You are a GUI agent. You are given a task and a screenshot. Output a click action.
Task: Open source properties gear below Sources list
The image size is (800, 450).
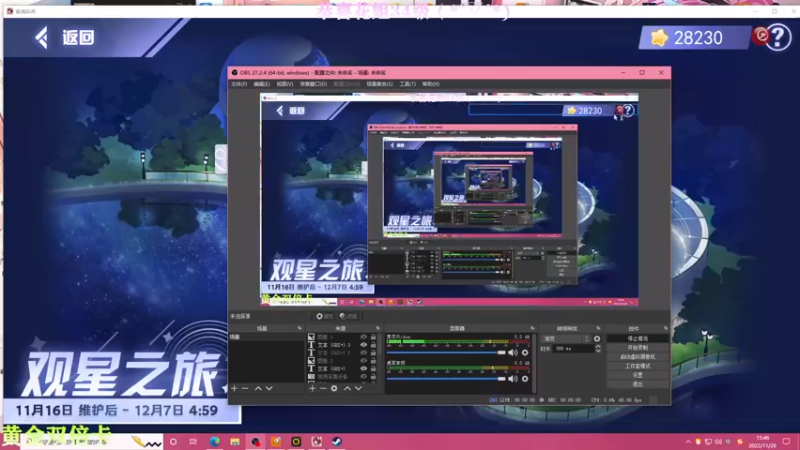tap(334, 388)
